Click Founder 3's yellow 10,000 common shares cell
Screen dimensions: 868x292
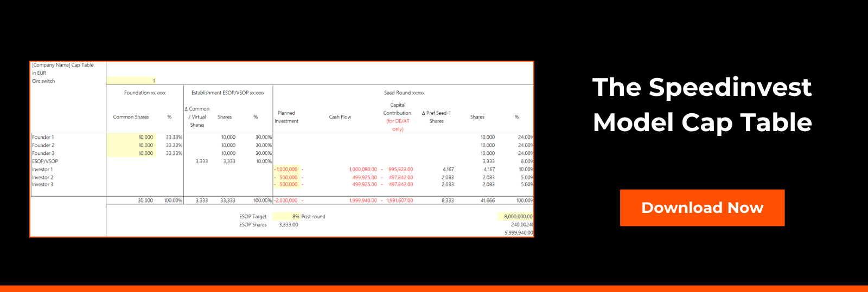[x=131, y=153]
